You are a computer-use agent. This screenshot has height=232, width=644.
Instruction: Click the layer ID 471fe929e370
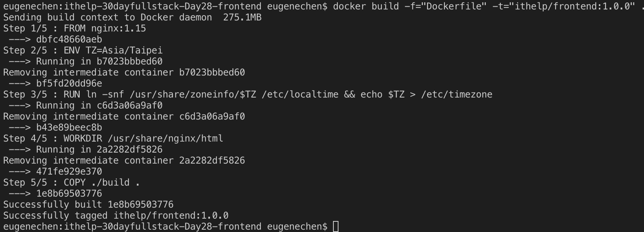[x=69, y=171]
